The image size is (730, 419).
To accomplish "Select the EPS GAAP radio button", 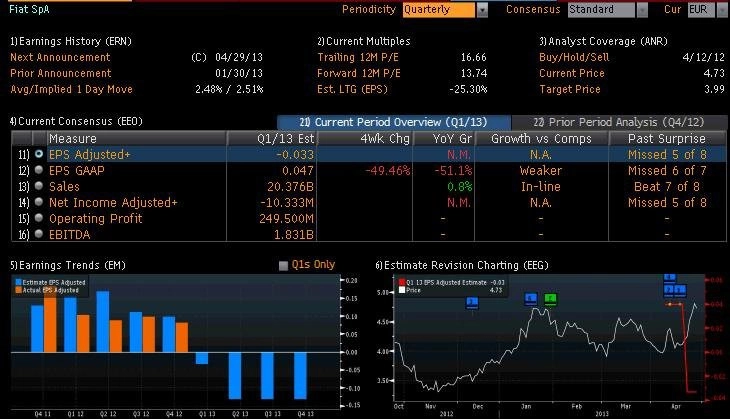I will [39, 170].
